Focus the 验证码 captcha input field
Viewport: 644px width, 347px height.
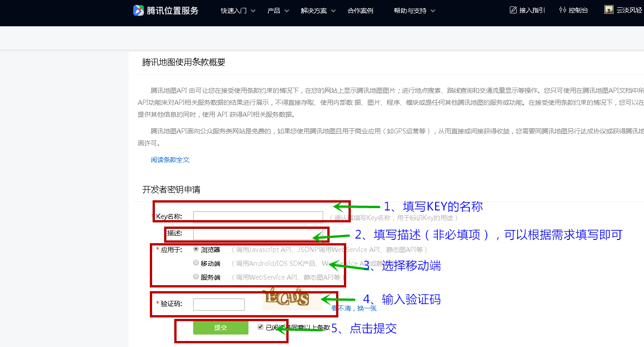[219, 305]
